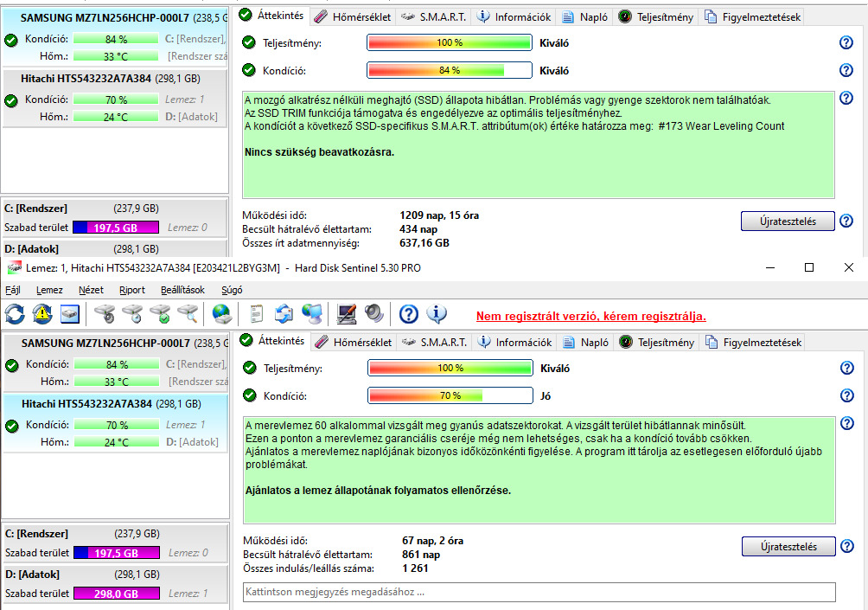Screen dimensions: 868x610
Task: Click the refresh-with-warning-triangle toolbar icon
Action: (x=42, y=314)
